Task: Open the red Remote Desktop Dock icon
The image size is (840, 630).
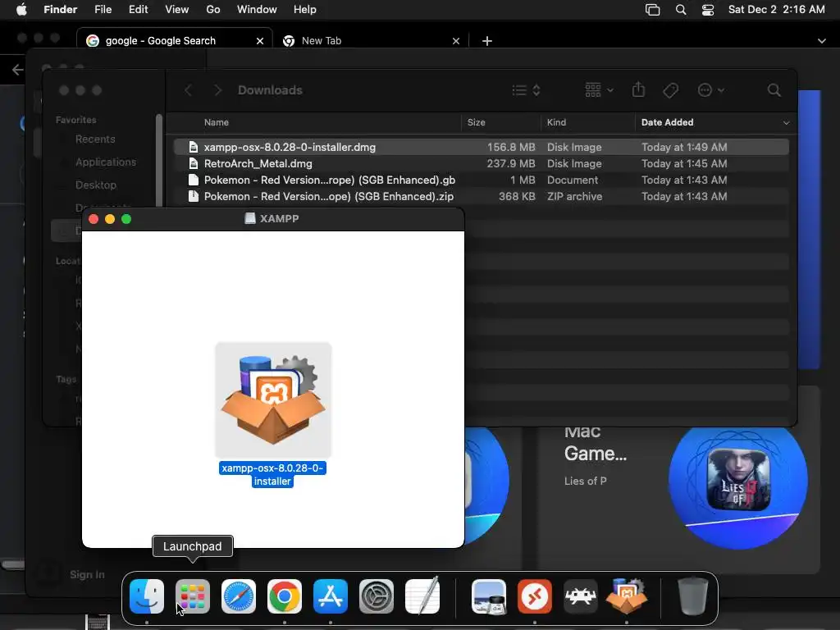Action: coord(535,596)
